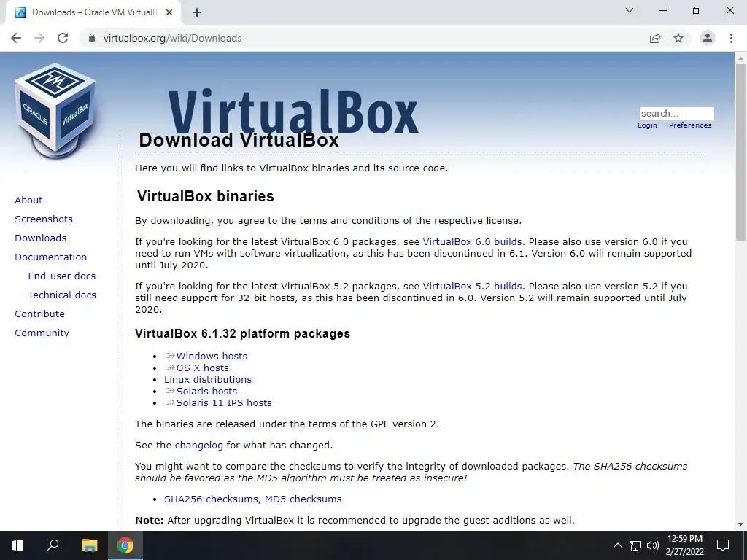
Task: Click the address bar URL
Action: tap(172, 38)
